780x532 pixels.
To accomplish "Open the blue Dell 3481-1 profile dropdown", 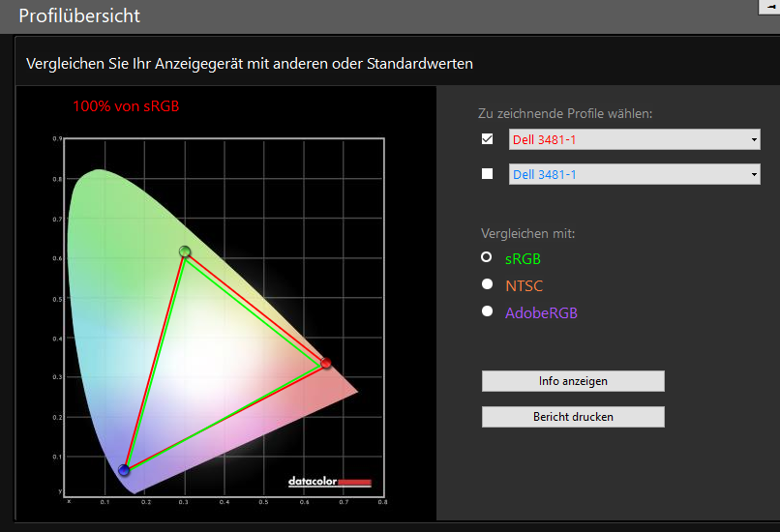I will pos(634,174).
